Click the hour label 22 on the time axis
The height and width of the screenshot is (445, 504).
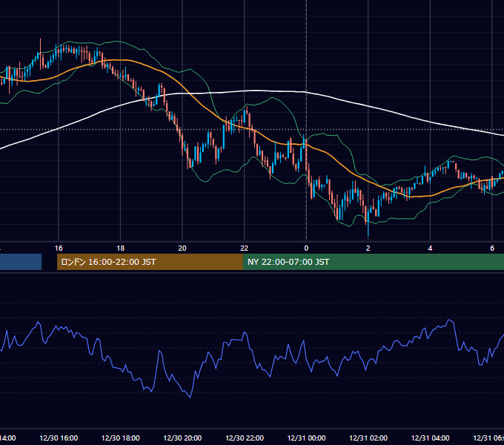(245, 248)
